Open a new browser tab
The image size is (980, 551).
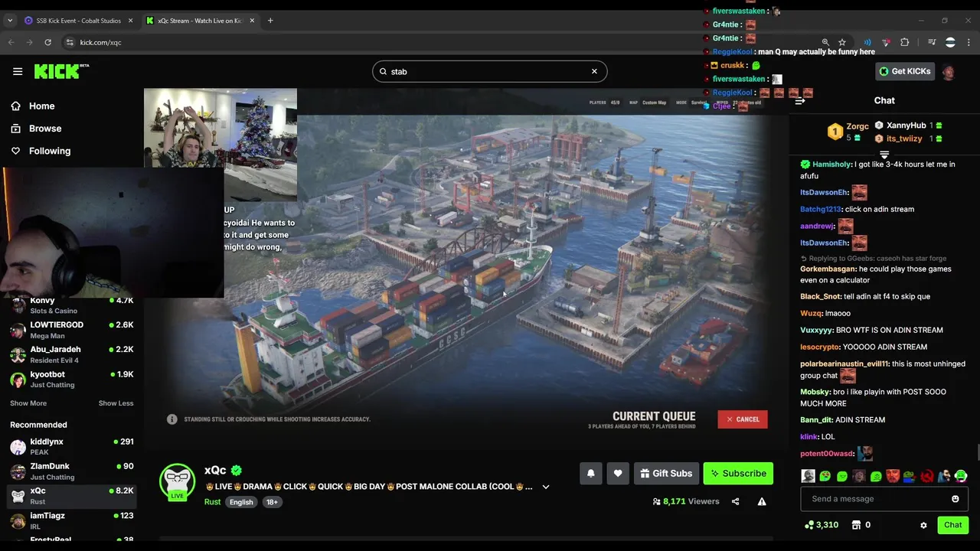click(270, 21)
